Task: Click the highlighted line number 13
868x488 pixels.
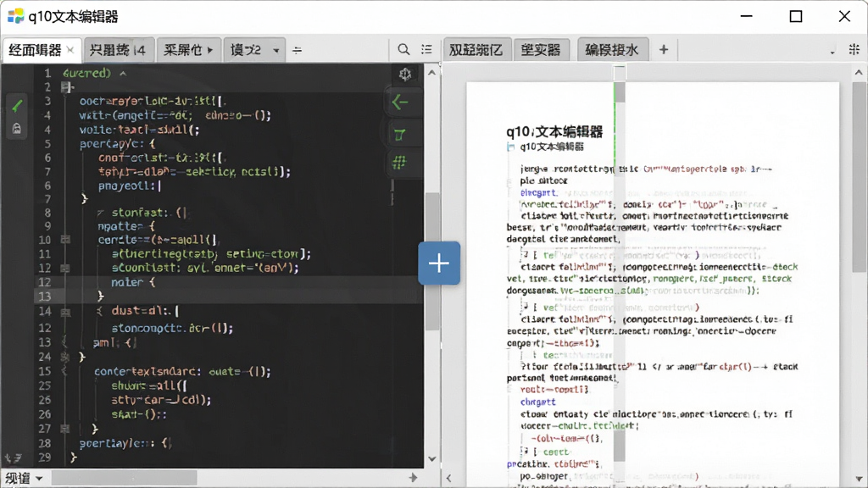Action: (44, 296)
